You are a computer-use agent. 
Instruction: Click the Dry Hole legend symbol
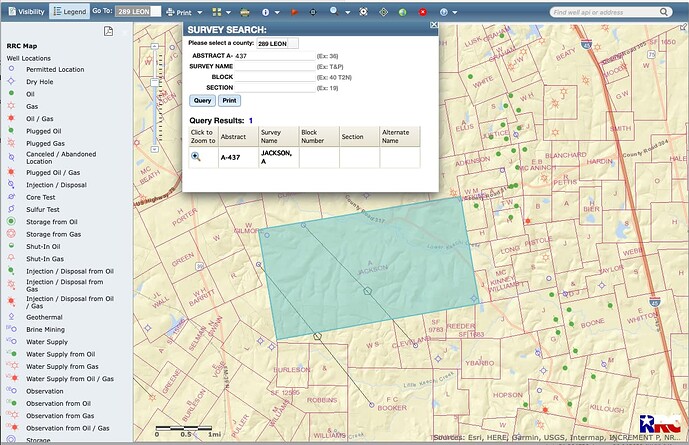click(x=11, y=81)
